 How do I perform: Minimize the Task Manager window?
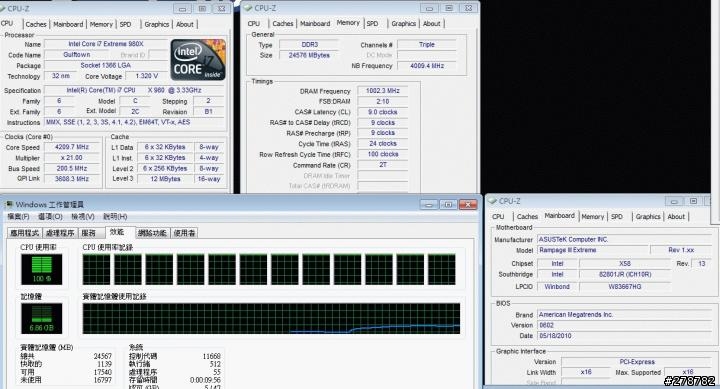tap(429, 205)
